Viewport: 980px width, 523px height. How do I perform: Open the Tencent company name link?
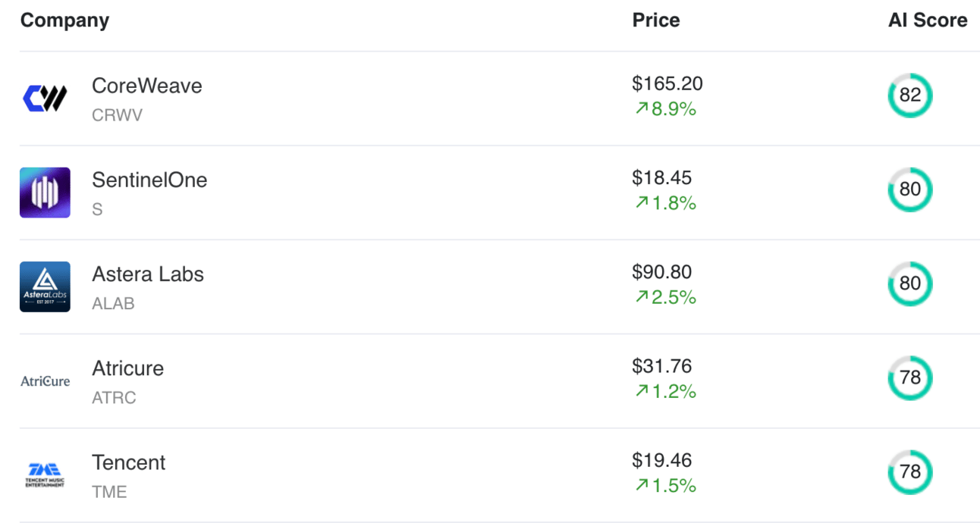[129, 462]
